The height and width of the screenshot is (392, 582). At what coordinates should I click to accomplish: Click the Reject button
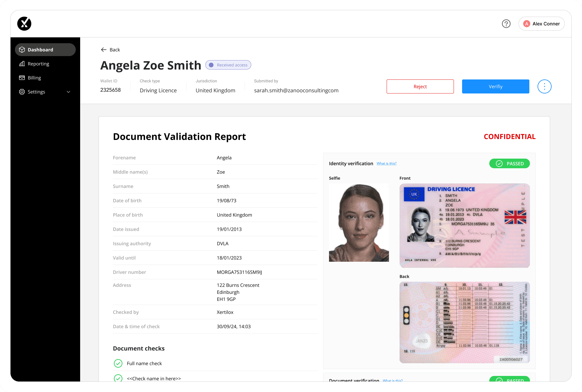tap(420, 86)
